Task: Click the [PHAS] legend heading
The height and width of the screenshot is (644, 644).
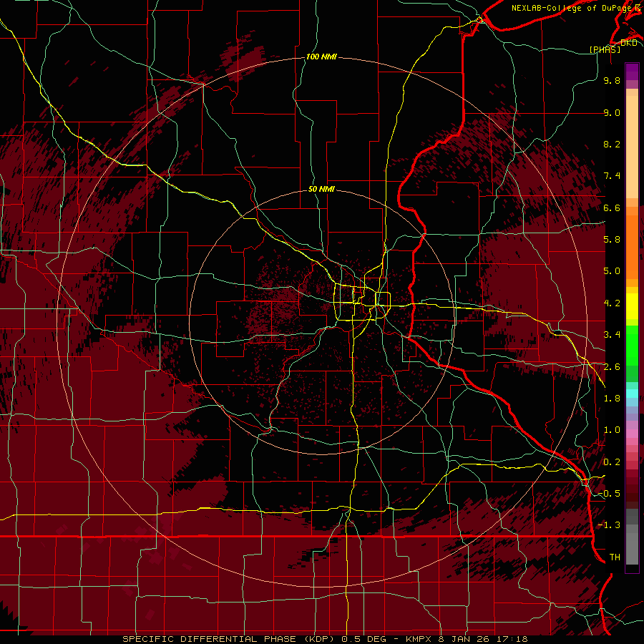Action: (605, 49)
